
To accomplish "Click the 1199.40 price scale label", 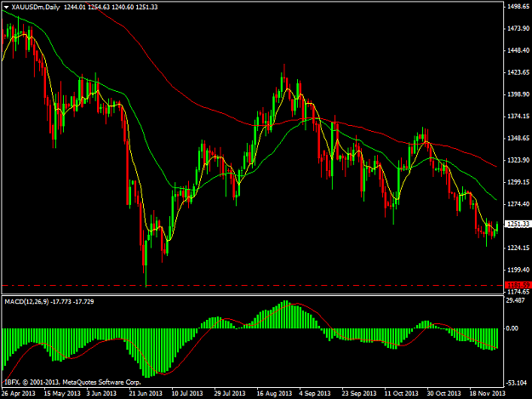I will click(518, 270).
